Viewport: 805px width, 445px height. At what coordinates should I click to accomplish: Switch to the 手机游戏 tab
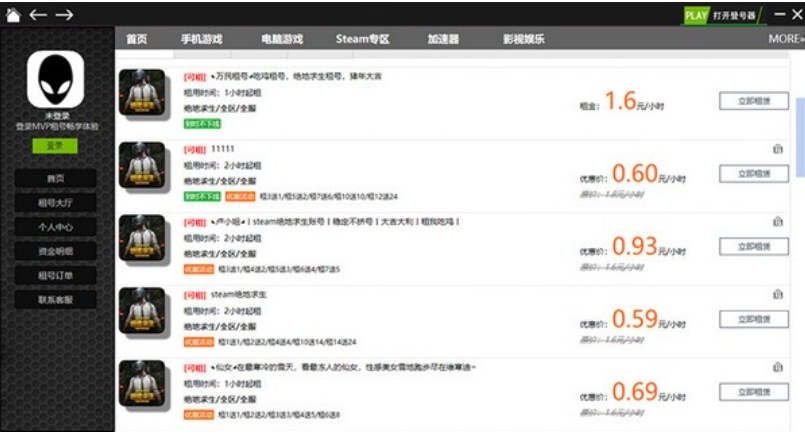click(201, 39)
